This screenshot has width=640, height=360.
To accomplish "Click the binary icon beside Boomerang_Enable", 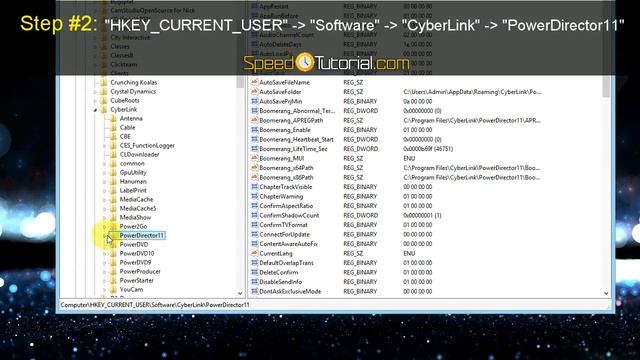I will click(254, 130).
